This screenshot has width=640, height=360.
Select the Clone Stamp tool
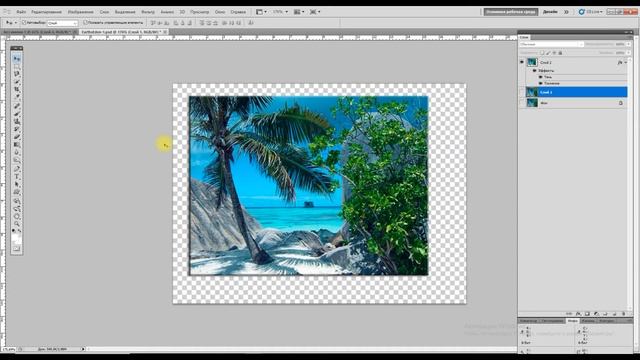[17, 122]
